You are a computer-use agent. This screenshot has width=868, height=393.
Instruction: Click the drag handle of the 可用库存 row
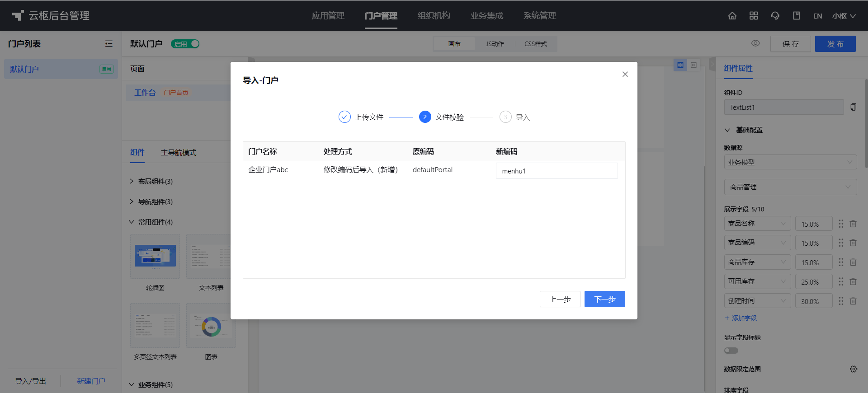841,281
